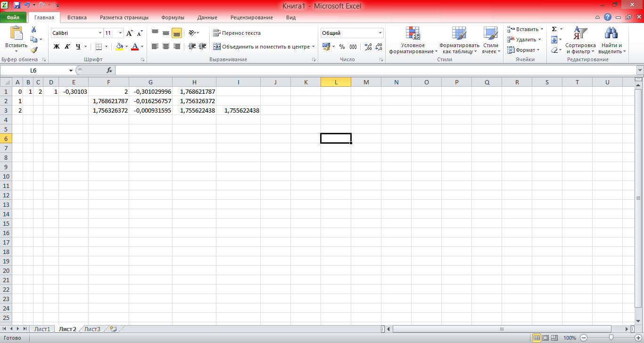Open Форматировать как таблицу gallery

(x=459, y=40)
